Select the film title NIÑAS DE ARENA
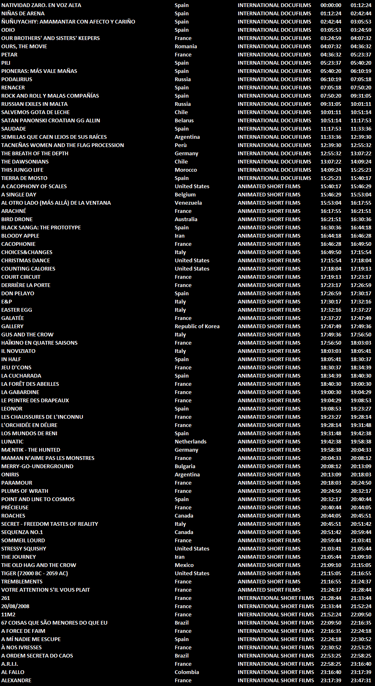 point(23,14)
